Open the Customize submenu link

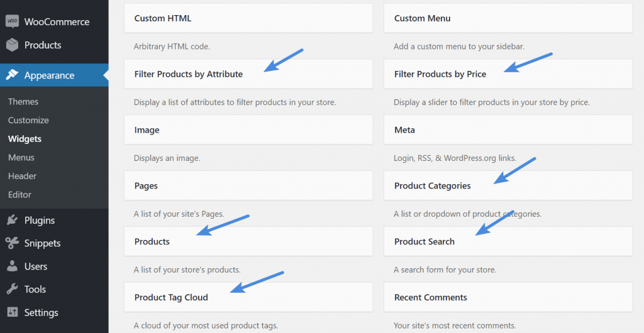28,120
